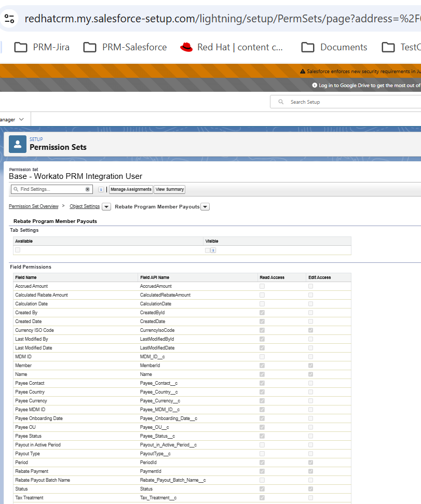Click the SETUP breadcrumb label
The height and width of the screenshot is (504, 421).
36,139
